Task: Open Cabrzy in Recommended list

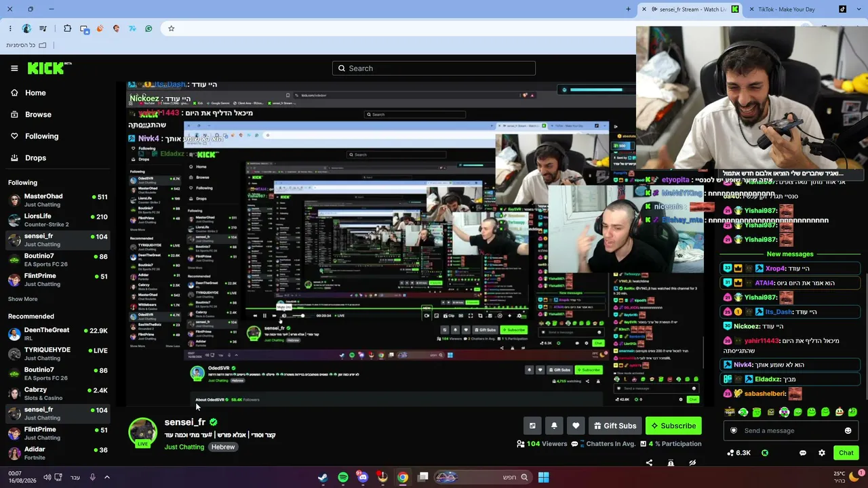Action: coord(57,394)
